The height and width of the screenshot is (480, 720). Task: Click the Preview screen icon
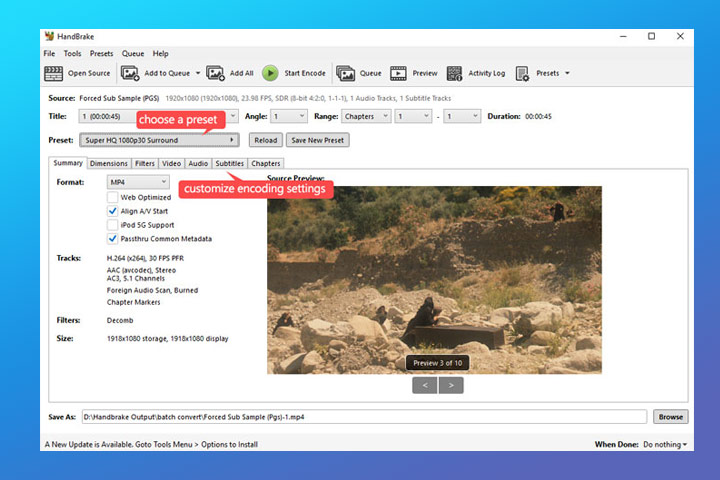(x=398, y=73)
